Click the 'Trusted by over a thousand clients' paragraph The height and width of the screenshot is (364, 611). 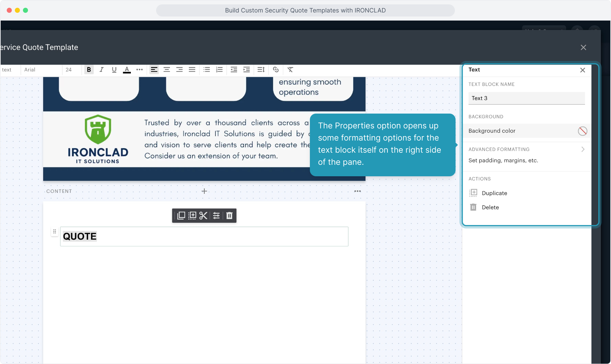(x=227, y=139)
